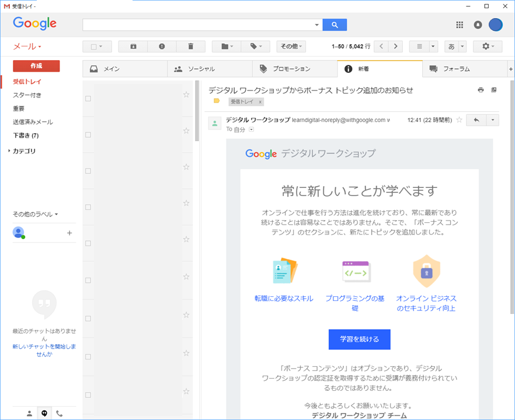Check the second message row's checkbox
Viewport: 515px width, 420px height.
(88, 135)
